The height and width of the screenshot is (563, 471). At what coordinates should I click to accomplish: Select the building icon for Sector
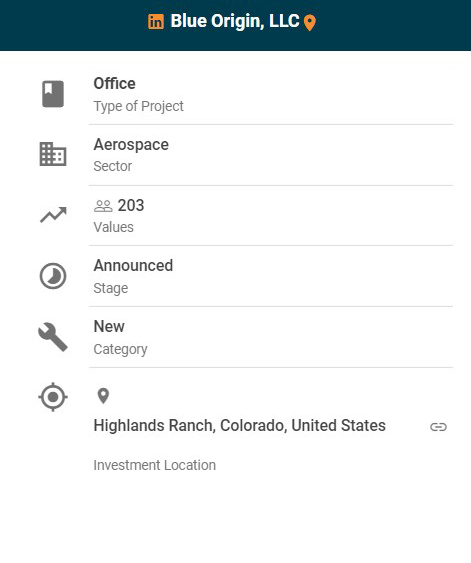tap(53, 154)
